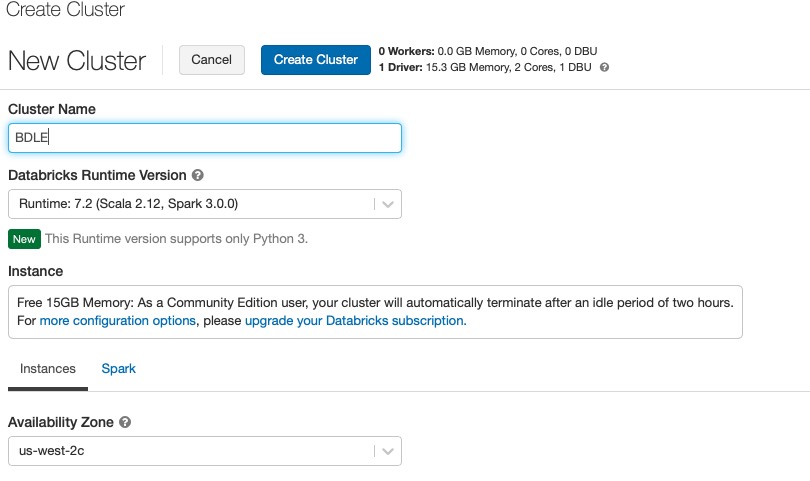810x481 pixels.
Task: Click the Workers summary text
Action: [488, 51]
